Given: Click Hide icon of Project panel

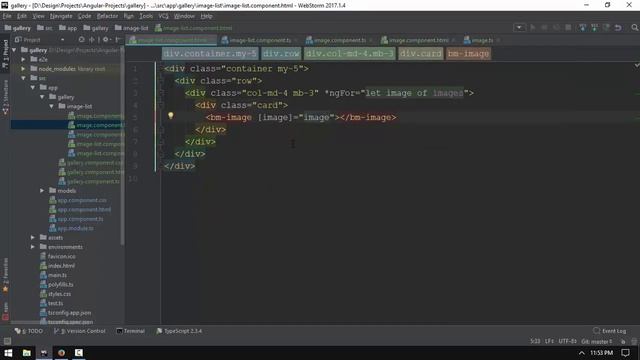Looking at the screenshot, I should coord(118,40).
